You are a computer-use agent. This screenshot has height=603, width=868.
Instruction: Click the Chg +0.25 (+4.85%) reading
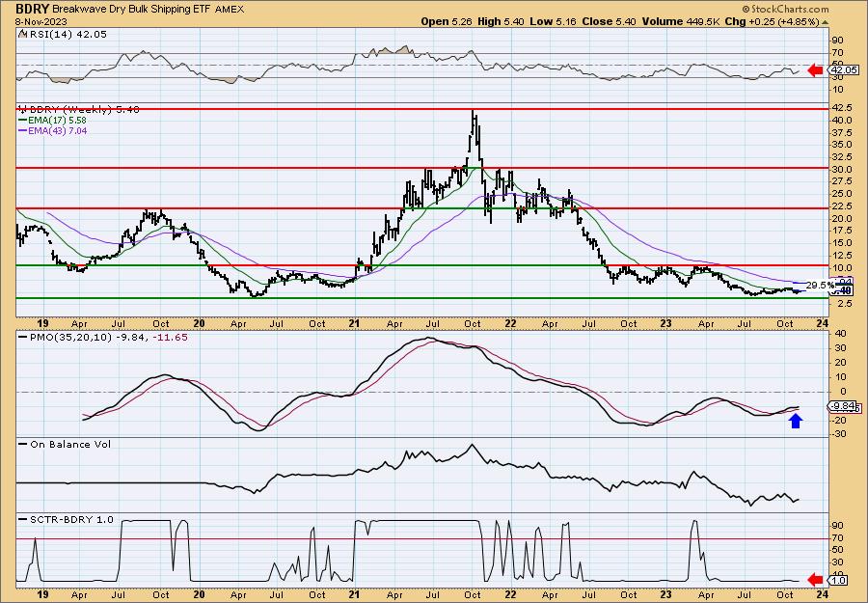(773, 21)
